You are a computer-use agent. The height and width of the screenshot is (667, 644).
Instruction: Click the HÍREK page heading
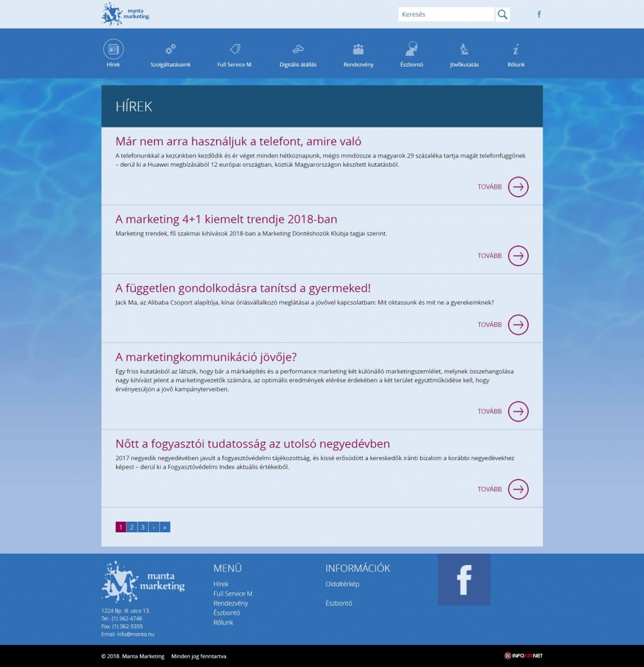click(x=133, y=106)
